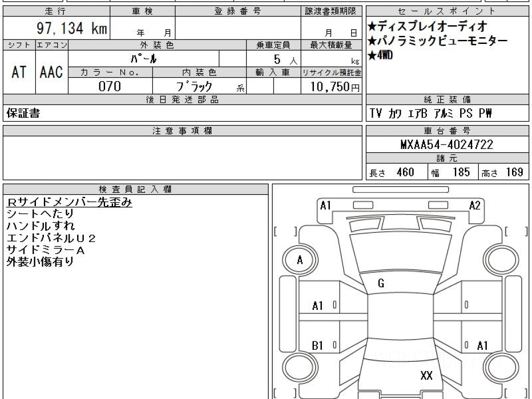Click the 車台番号 header
532x399 pixels.
[x=447, y=131]
